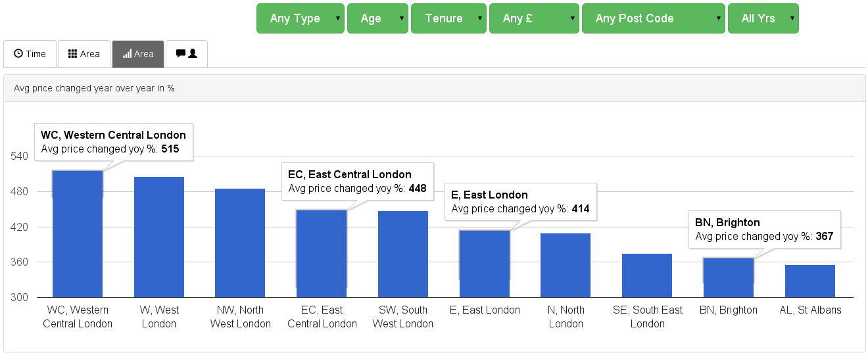The image size is (868, 355).
Task: Open the Any Type dropdown
Action: point(301,18)
